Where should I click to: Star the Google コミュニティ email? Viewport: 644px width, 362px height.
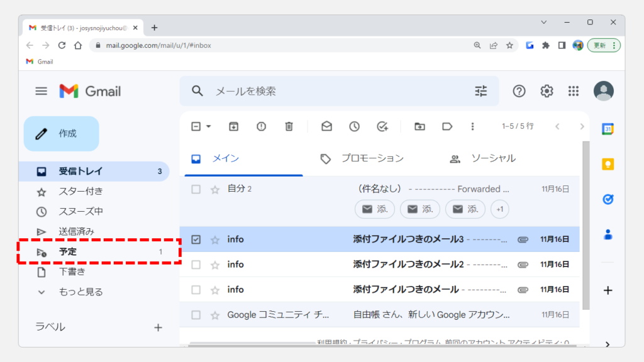[214, 315]
